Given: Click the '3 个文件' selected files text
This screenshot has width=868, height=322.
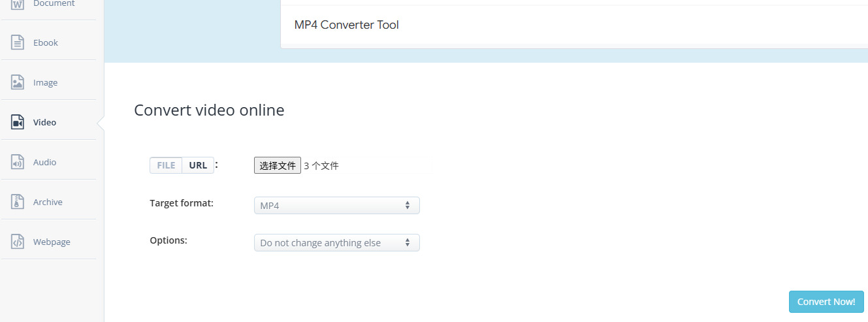Looking at the screenshot, I should click(321, 166).
